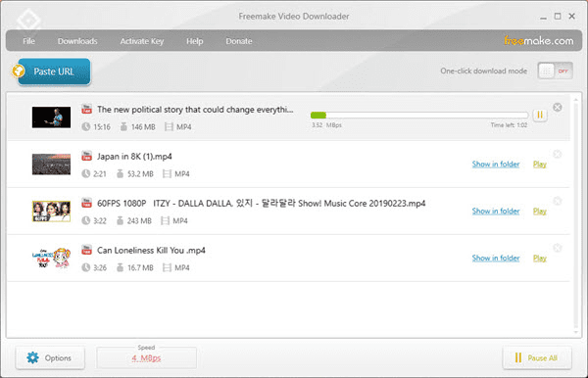Click the size icon next to 243 MB

click(120, 220)
